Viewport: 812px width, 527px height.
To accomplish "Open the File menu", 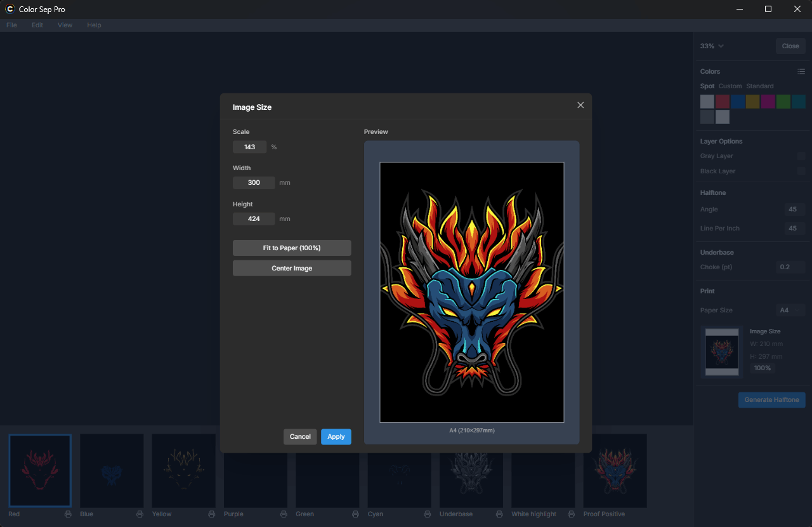I will (x=11, y=25).
